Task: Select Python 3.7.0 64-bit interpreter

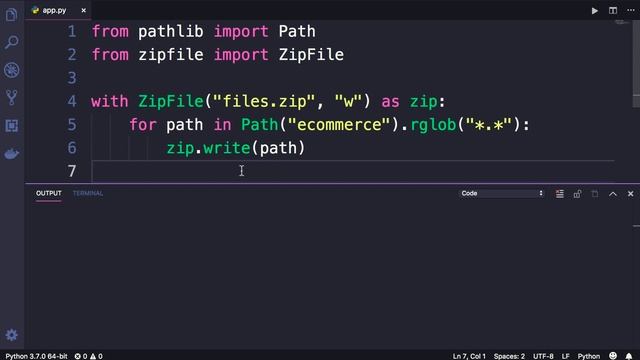Action: pyautogui.click(x=36, y=356)
